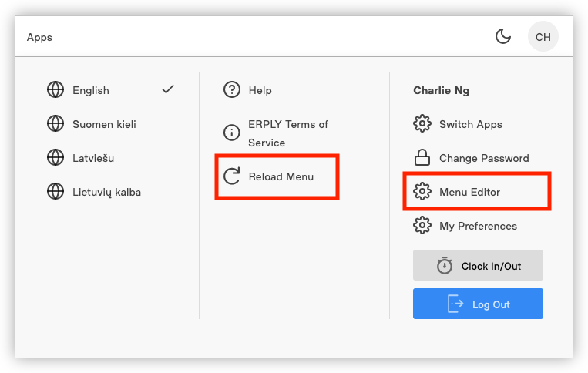Click the Menu Editor gear icon

[422, 192]
